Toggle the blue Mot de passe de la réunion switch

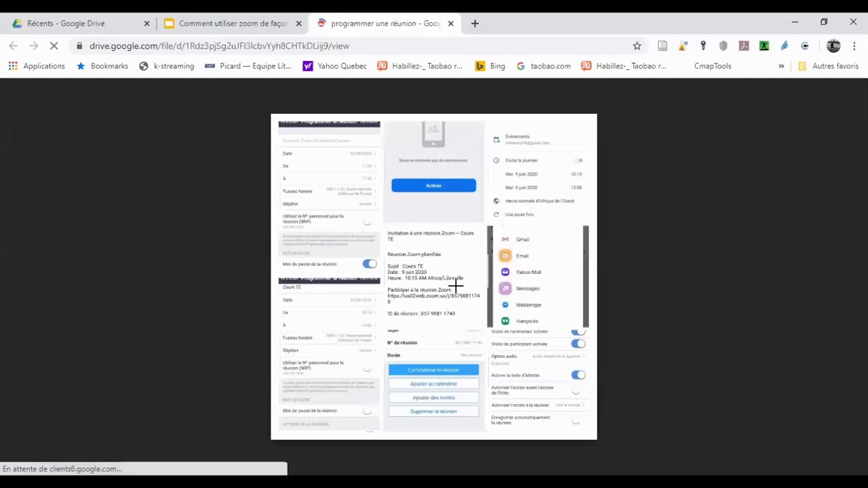[x=369, y=264]
